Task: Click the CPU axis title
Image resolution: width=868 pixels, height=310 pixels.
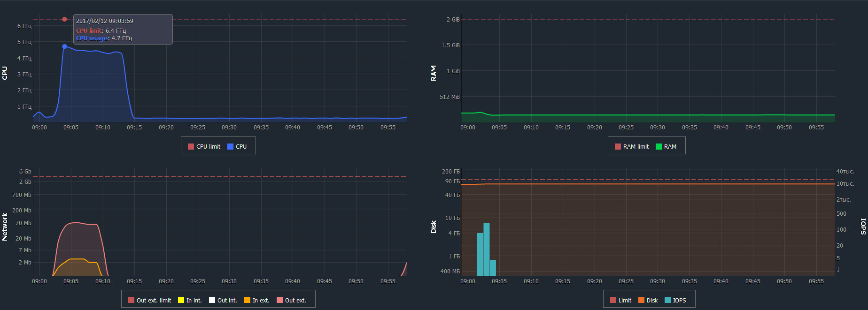Action: tap(5, 73)
